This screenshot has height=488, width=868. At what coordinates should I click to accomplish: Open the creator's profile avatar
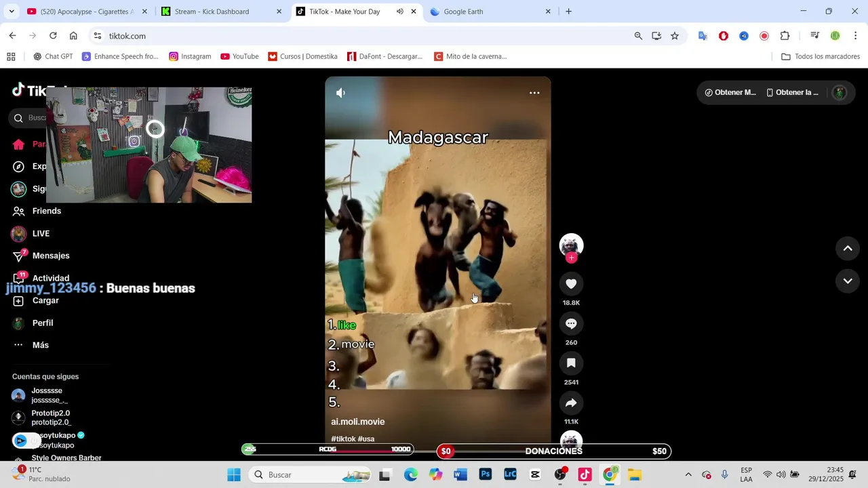pyautogui.click(x=571, y=244)
